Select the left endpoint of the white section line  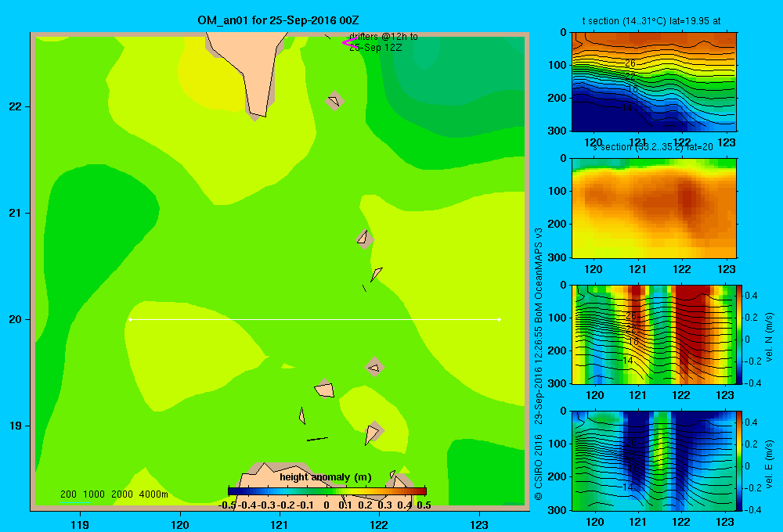130,319
